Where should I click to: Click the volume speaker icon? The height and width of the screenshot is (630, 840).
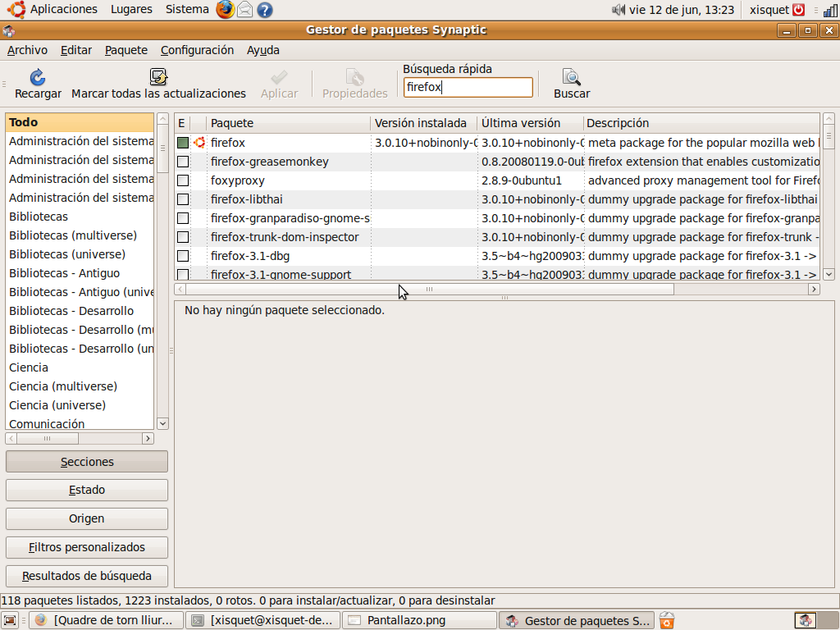click(x=619, y=10)
